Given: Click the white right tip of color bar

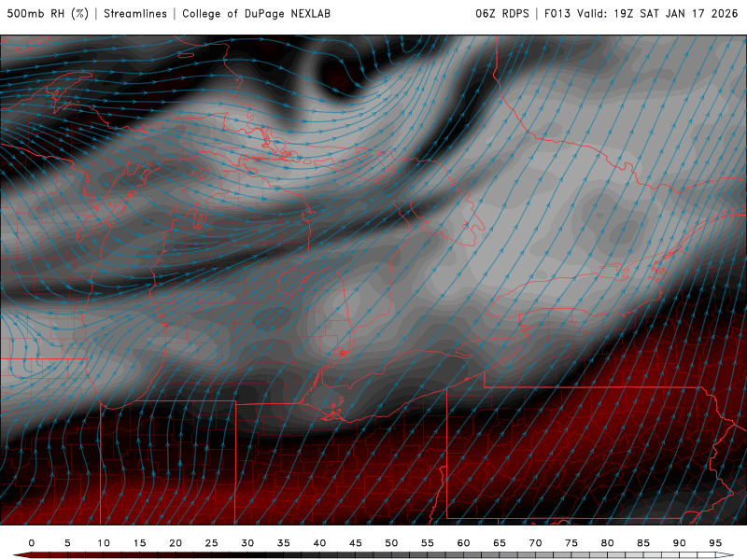Looking at the screenshot, I should click(x=725, y=555).
